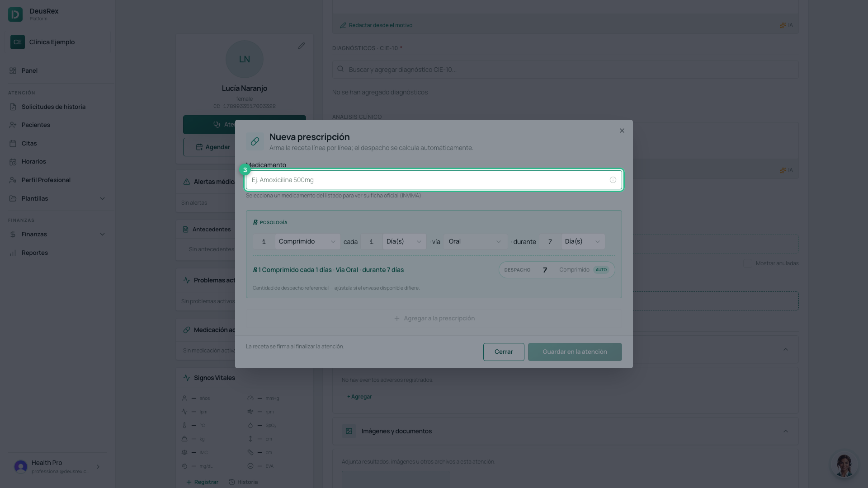This screenshot has height=488, width=868.
Task: Toggle the Mostrar anuladas checkbox
Action: click(x=748, y=263)
